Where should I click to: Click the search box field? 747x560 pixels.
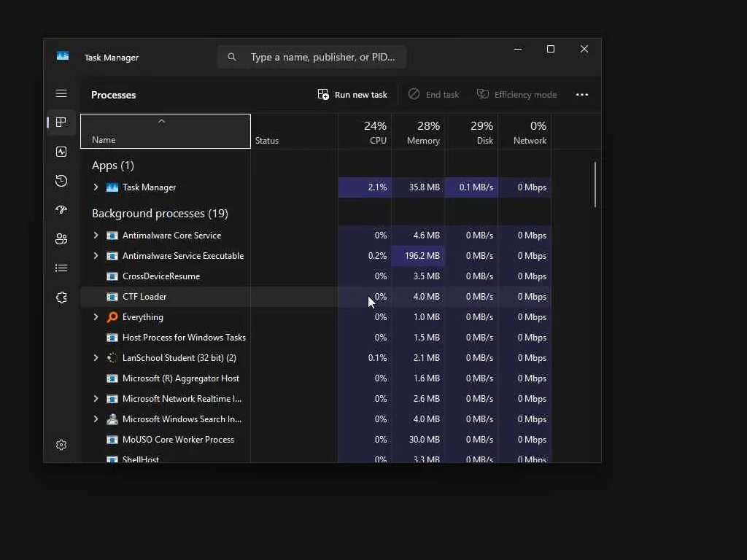pyautogui.click(x=311, y=57)
